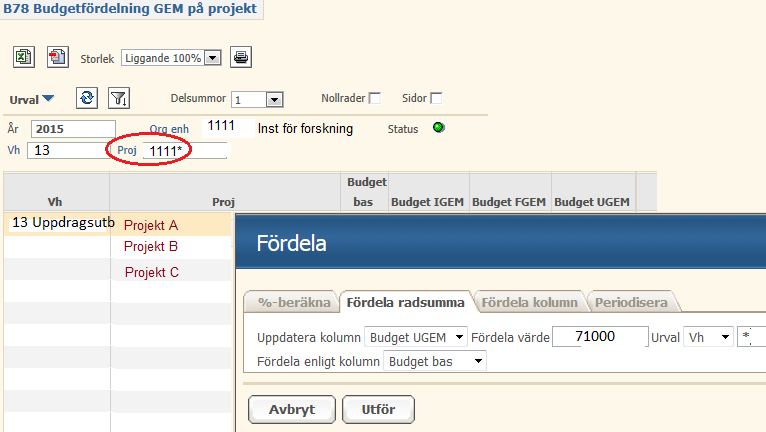Click the Avbryt button
This screenshot has height=432, width=766.
tap(292, 410)
